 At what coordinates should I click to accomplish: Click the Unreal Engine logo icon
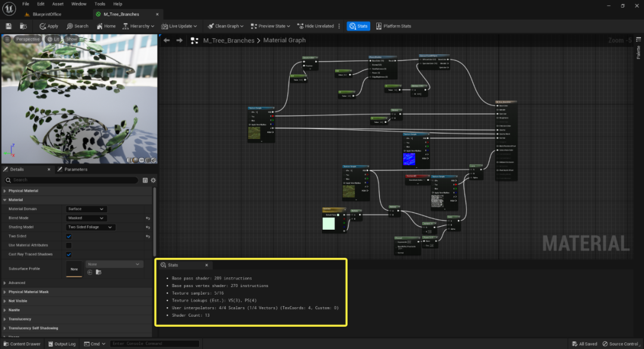click(x=9, y=8)
